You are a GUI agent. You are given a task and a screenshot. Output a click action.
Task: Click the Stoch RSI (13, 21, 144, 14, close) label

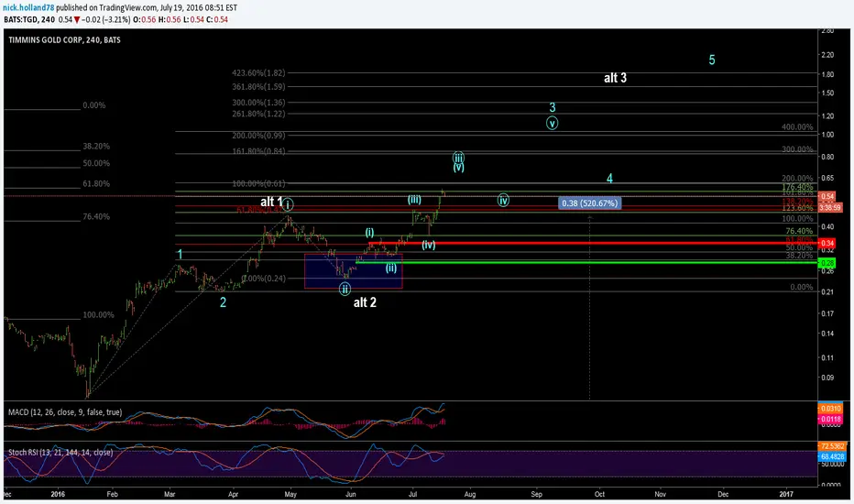click(x=60, y=453)
